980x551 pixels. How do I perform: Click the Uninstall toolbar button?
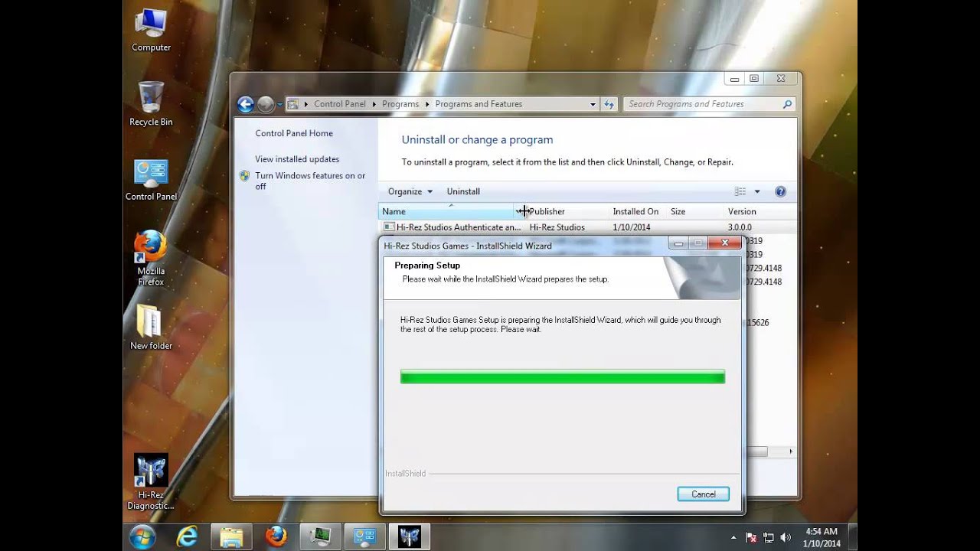[463, 191]
